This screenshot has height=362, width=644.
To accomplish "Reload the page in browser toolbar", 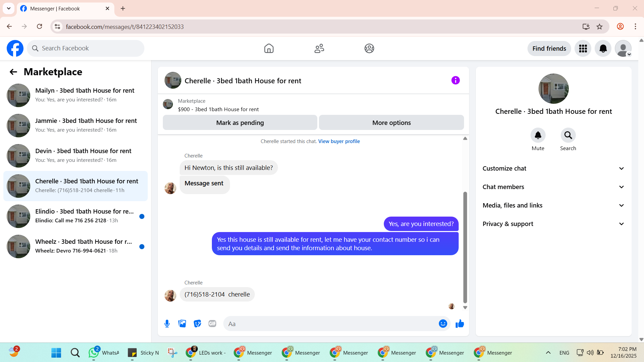I will click(40, 27).
